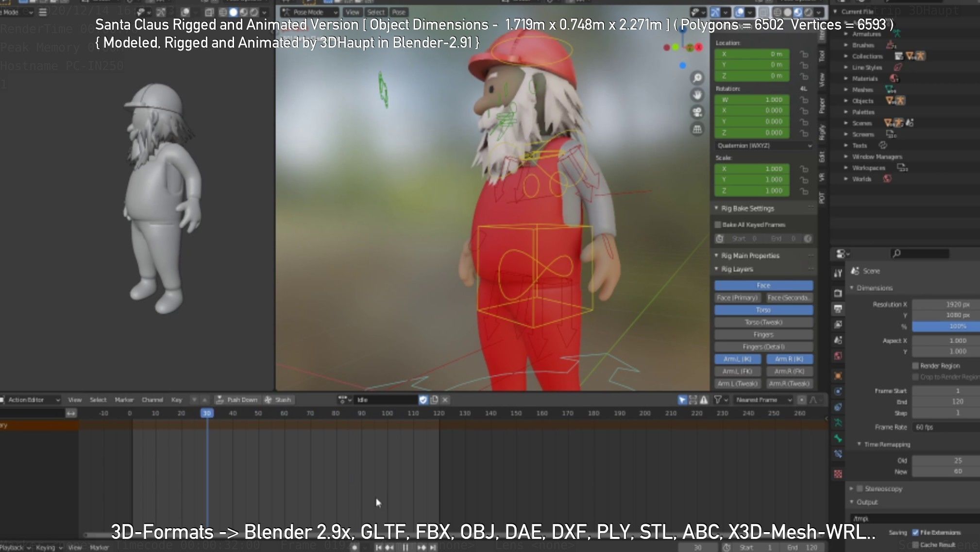
Task: Click the pan hand icon in viewport
Action: [697, 95]
